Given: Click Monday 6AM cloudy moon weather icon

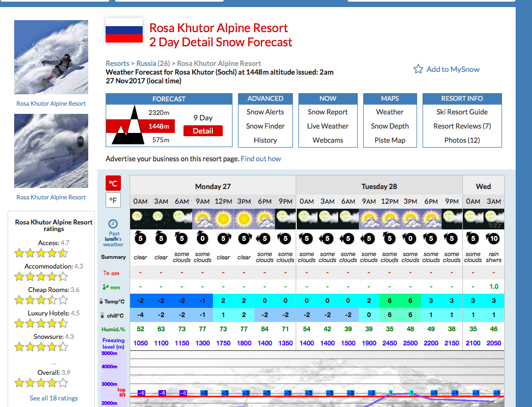Looking at the screenshot, I should [x=182, y=219].
